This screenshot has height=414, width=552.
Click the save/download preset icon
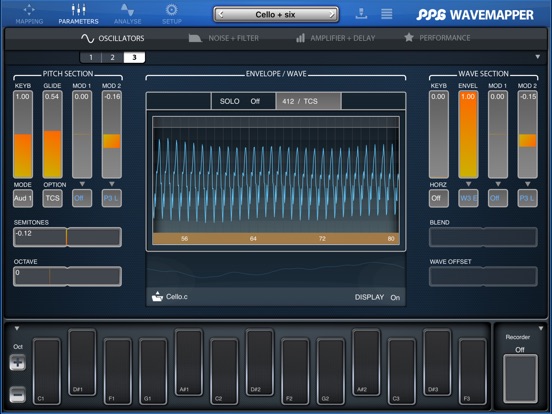click(362, 14)
